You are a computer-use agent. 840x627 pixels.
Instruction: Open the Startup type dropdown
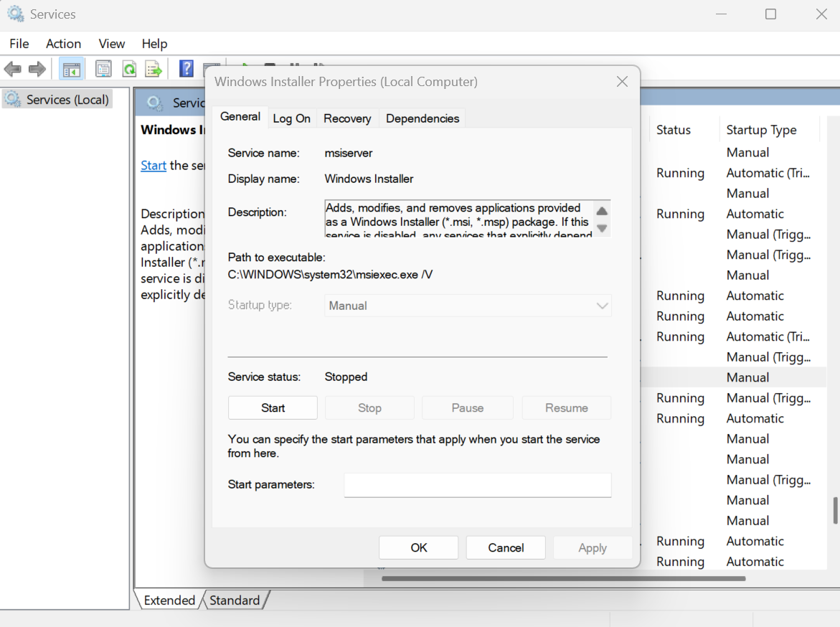(x=468, y=306)
